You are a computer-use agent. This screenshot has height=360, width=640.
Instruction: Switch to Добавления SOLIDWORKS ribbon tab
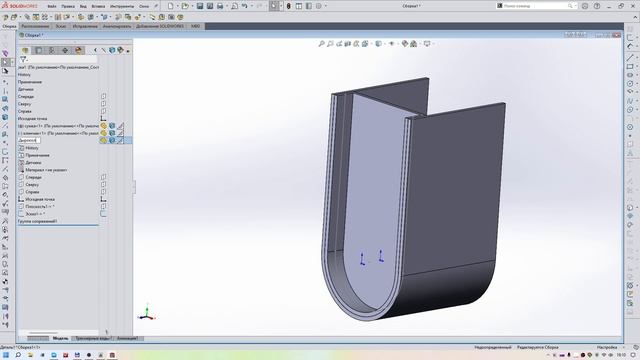point(160,26)
